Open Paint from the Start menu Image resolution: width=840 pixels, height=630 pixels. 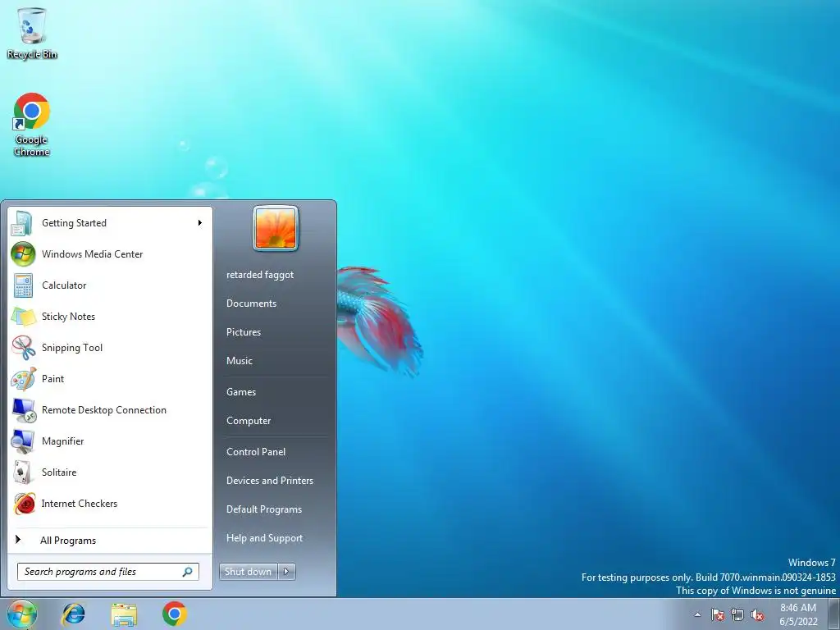110,379
